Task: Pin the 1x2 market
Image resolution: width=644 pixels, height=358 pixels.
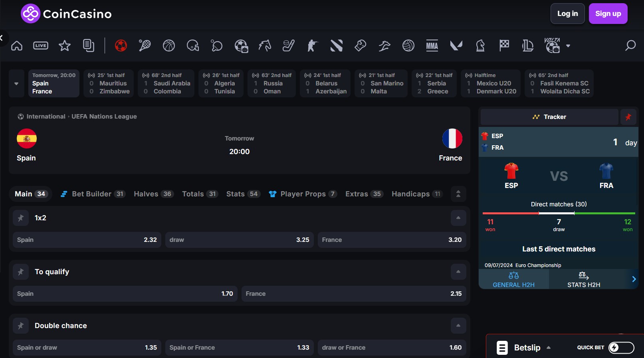Action: coord(21,218)
